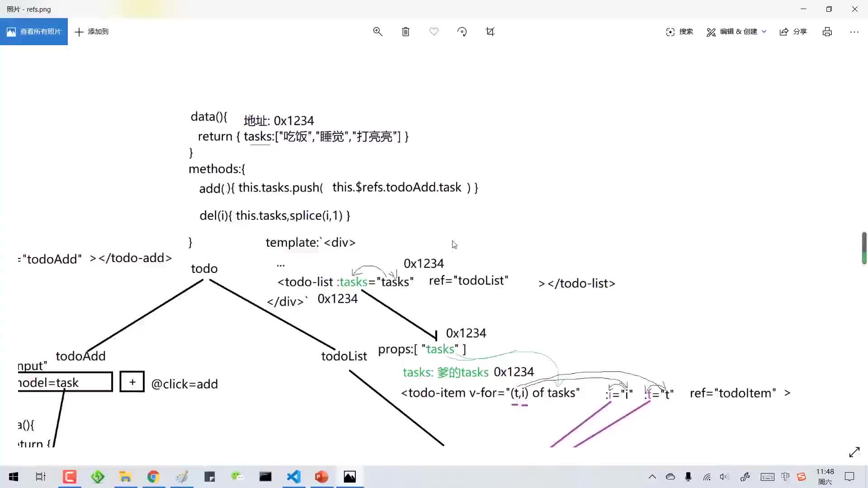This screenshot has width=868, height=488.
Task: Open Task View on the taskbar
Action: point(41,477)
